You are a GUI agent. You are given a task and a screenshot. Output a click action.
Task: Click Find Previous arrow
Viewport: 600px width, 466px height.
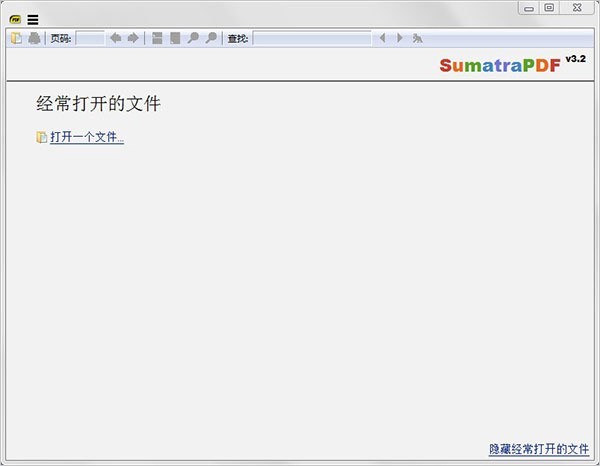[382, 38]
